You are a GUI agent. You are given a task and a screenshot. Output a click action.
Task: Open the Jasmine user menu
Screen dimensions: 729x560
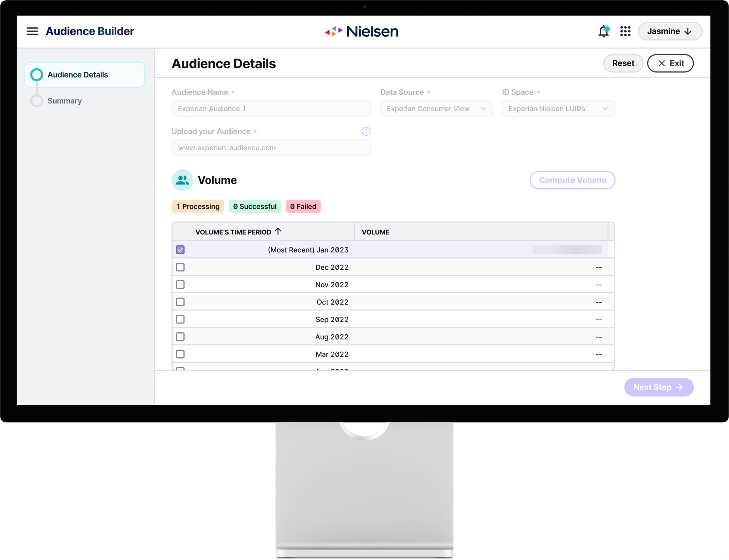[x=670, y=31]
